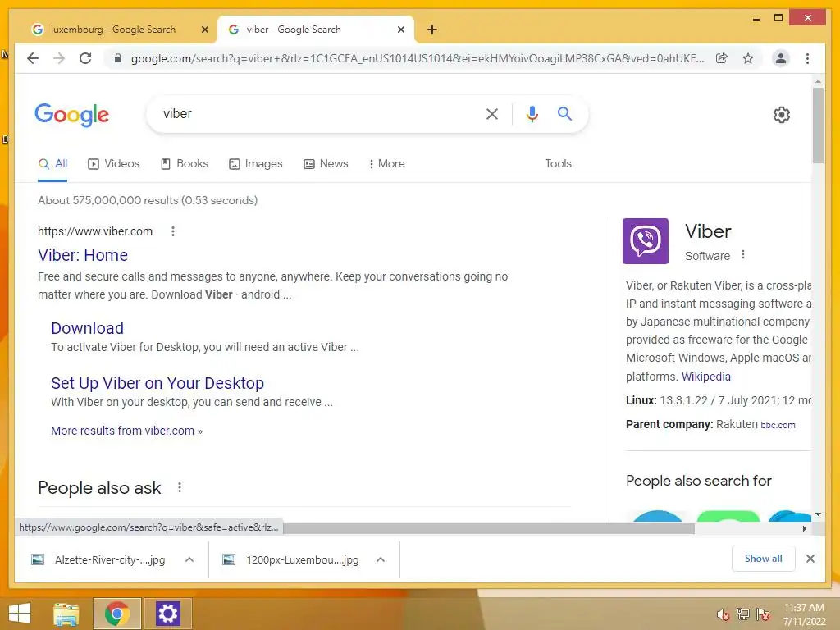Close the luxembourg search tab
Screen dimensions: 840x630
tap(204, 30)
